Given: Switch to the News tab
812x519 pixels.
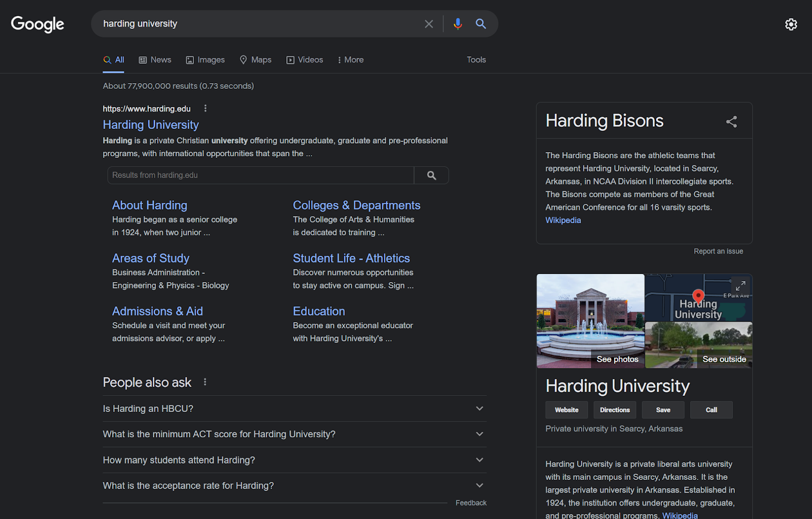Looking at the screenshot, I should (155, 60).
